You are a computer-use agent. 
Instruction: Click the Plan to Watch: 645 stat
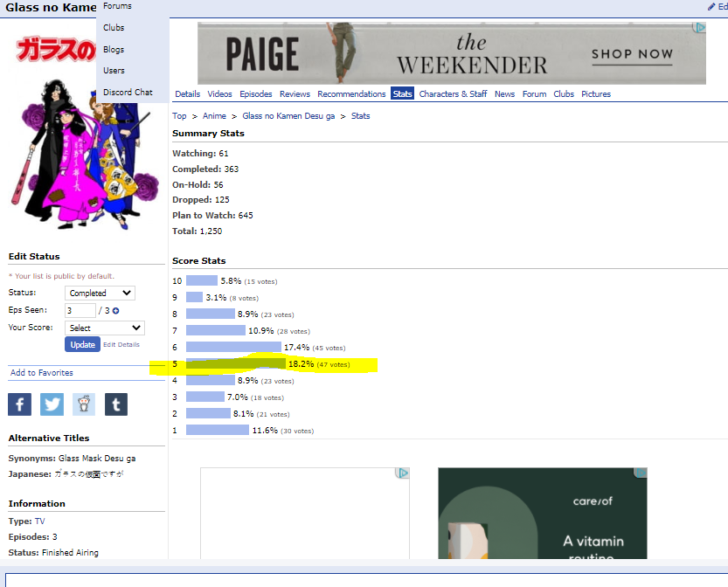pyautogui.click(x=212, y=215)
